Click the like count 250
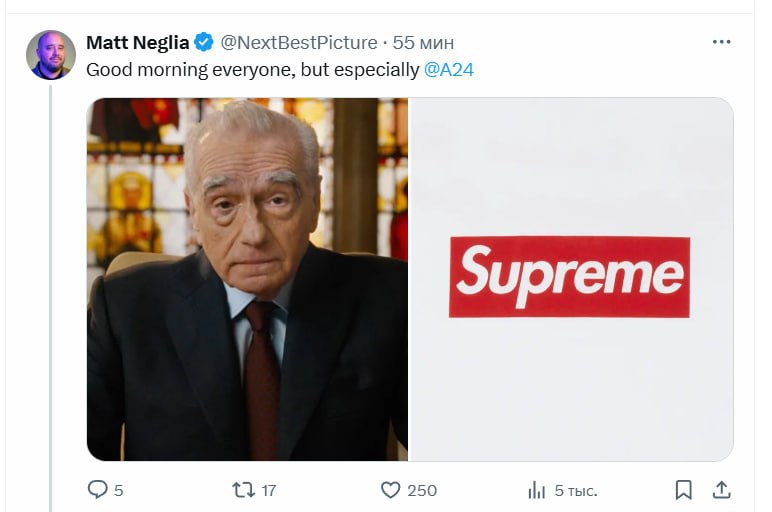This screenshot has width=772, height=512. pyautogui.click(x=422, y=490)
